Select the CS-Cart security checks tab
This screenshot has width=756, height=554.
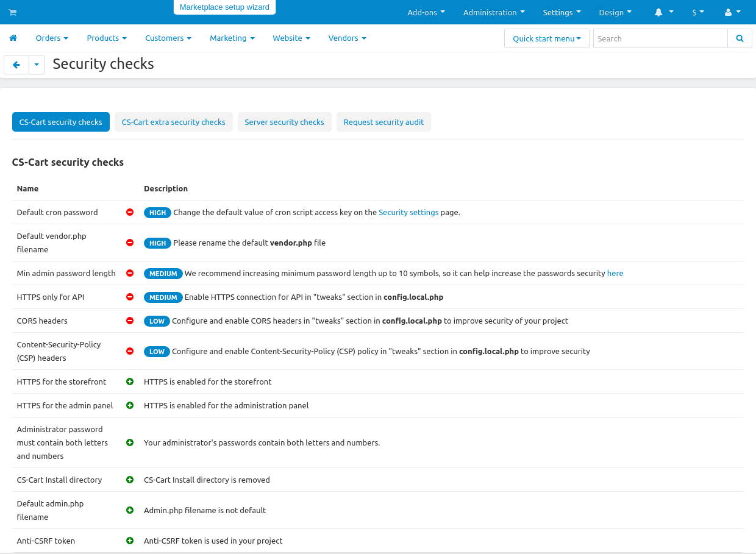click(x=61, y=122)
